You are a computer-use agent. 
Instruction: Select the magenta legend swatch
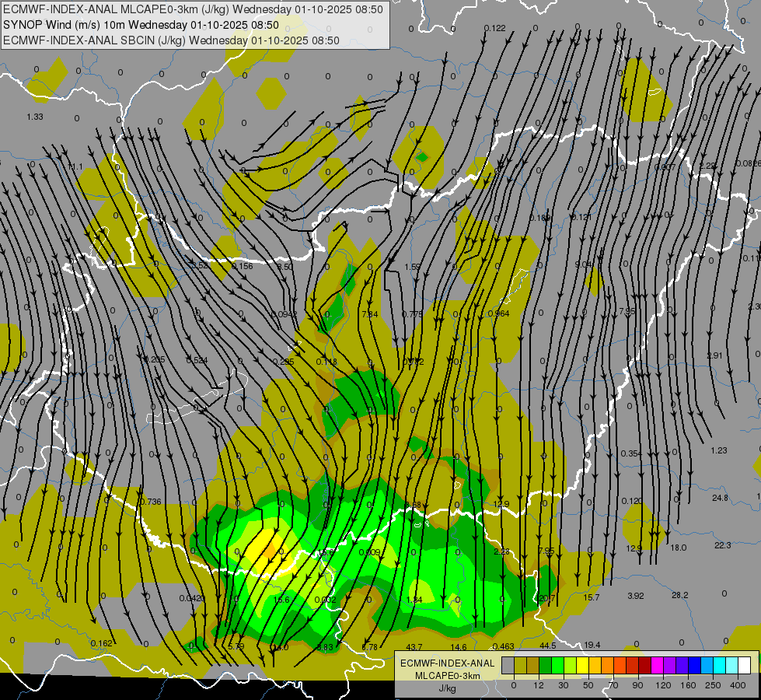coord(658,665)
